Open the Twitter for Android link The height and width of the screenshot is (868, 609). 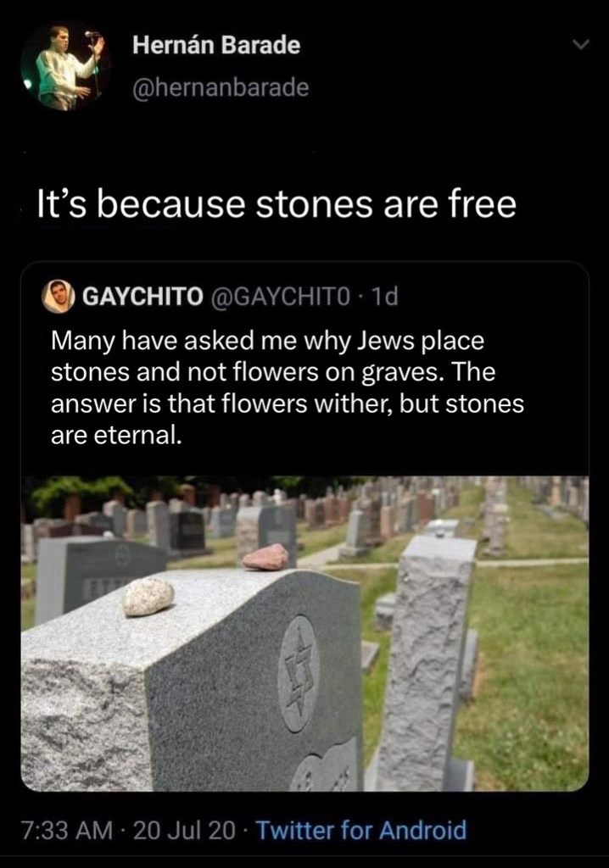(x=361, y=831)
